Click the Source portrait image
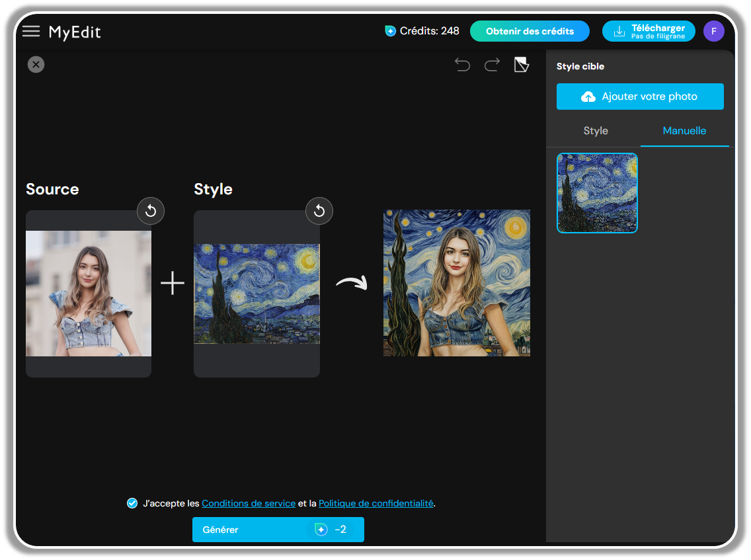The width and height of the screenshot is (751, 560). tap(89, 294)
